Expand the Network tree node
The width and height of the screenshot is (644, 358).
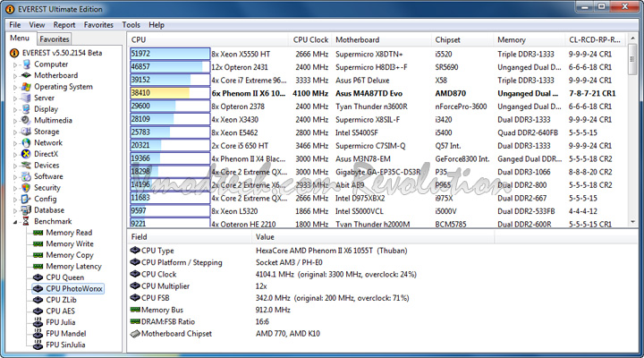click(x=15, y=143)
